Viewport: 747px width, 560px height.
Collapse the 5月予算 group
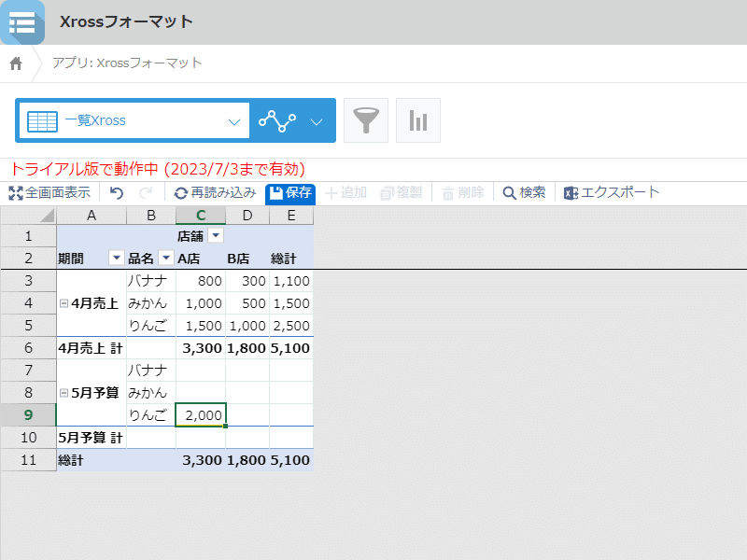[63, 393]
